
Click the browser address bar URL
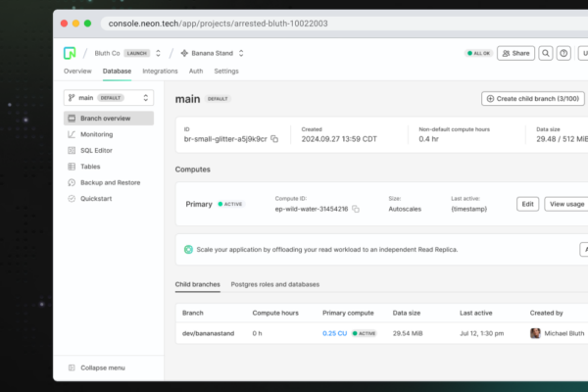218,24
